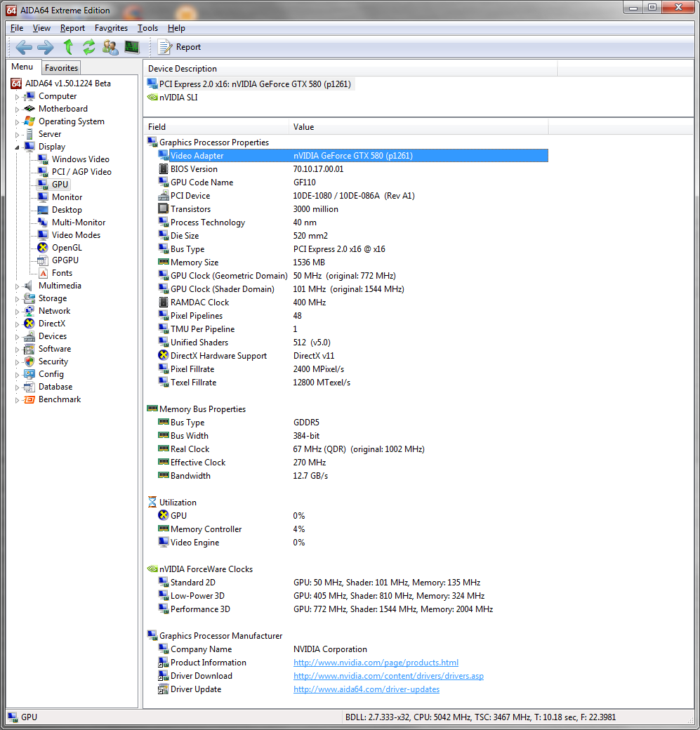Select the Config tree item
This screenshot has height=730, width=700.
click(51, 374)
